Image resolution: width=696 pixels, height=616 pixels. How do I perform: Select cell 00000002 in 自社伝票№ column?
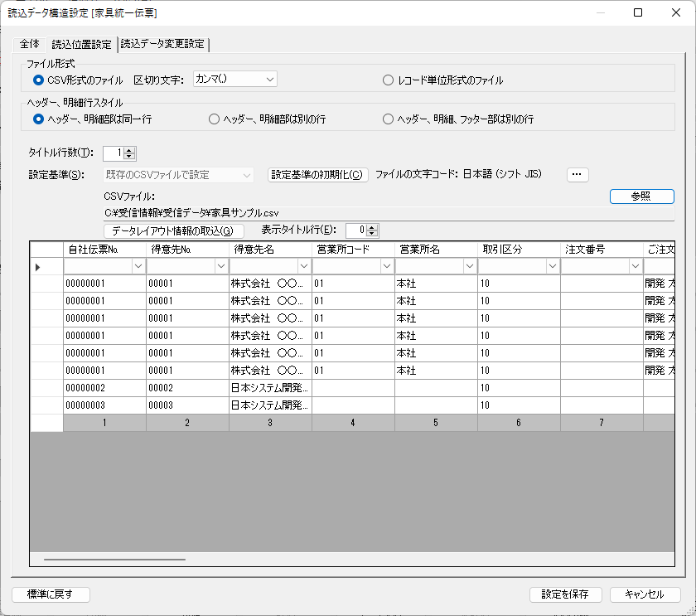[104, 388]
